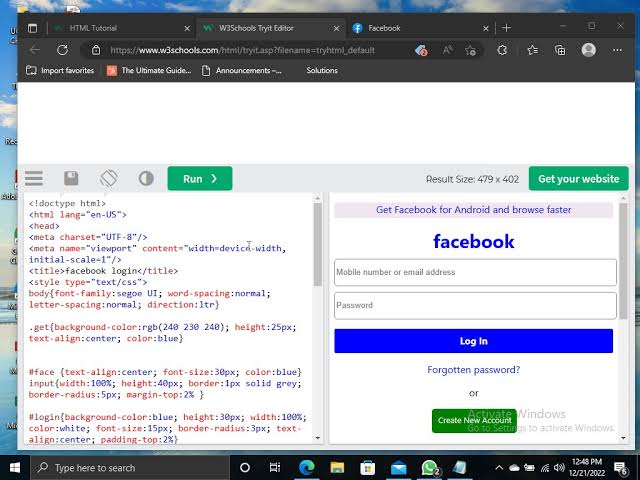Rotate the editor layout with the orientation icon
The width and height of the screenshot is (640, 480).
click(109, 178)
